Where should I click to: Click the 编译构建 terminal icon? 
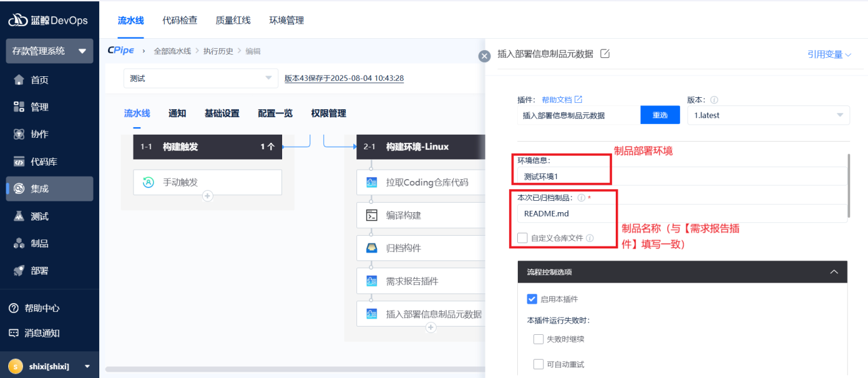pos(372,215)
